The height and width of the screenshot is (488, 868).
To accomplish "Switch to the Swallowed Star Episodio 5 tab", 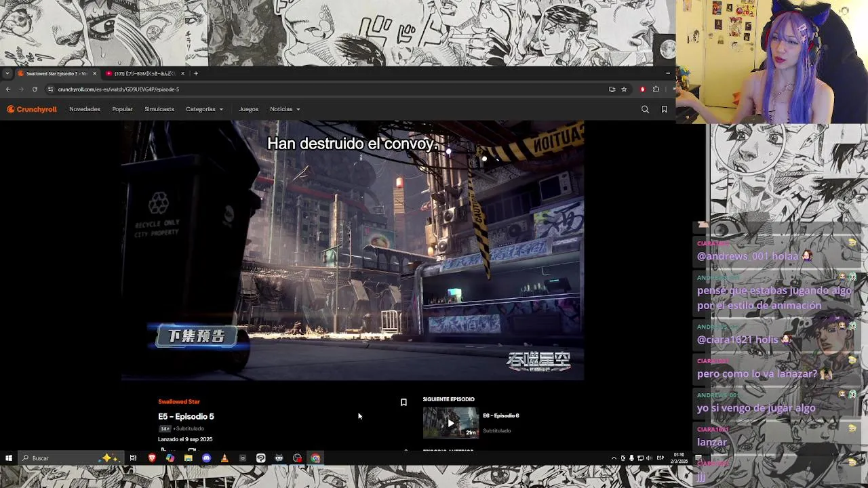I will coord(57,73).
